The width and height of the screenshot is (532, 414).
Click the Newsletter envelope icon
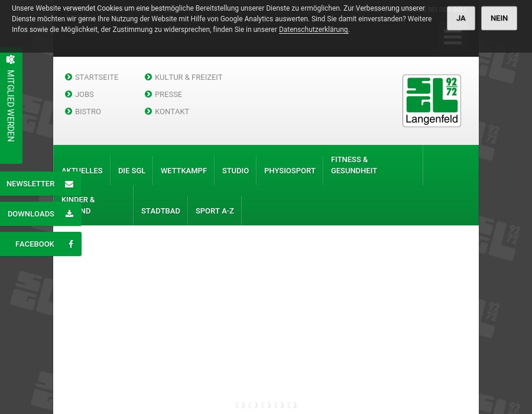[x=69, y=184]
